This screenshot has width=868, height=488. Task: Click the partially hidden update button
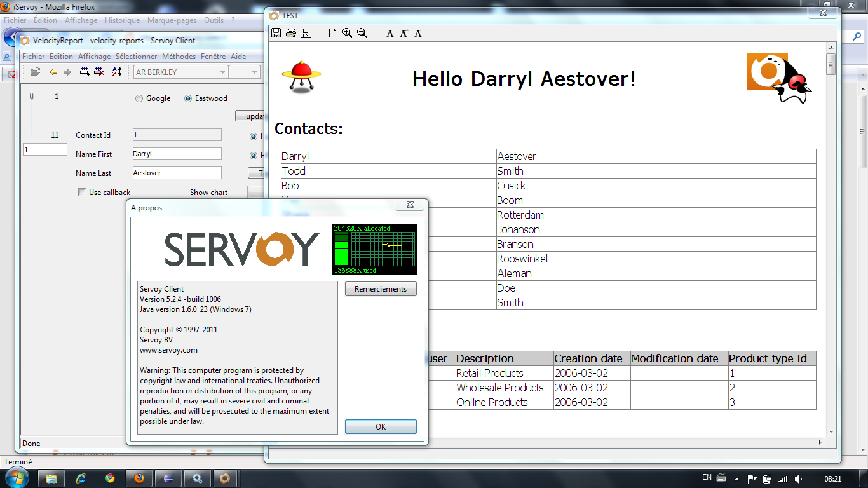[x=250, y=116]
